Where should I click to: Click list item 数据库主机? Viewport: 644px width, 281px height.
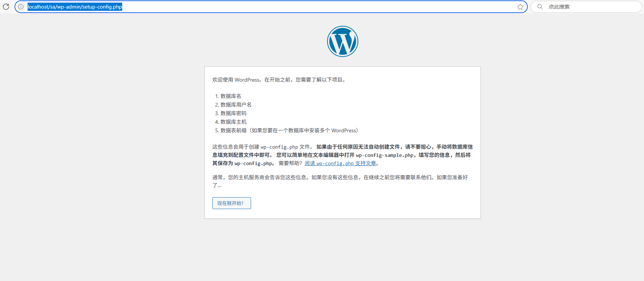(234, 122)
